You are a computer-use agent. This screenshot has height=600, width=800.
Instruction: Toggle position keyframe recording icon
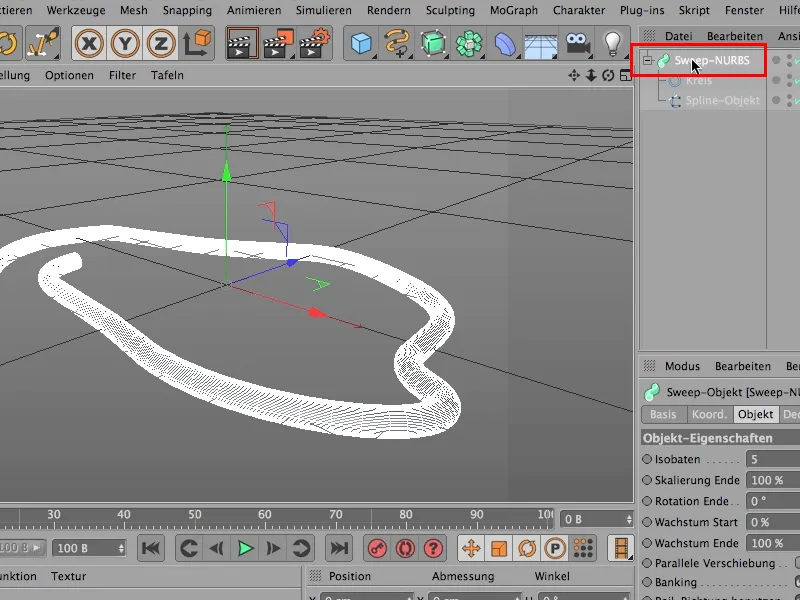471,548
